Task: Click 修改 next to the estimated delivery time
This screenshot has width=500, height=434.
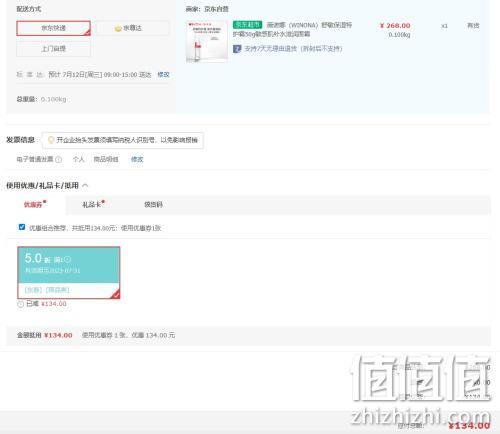Action: 163,75
